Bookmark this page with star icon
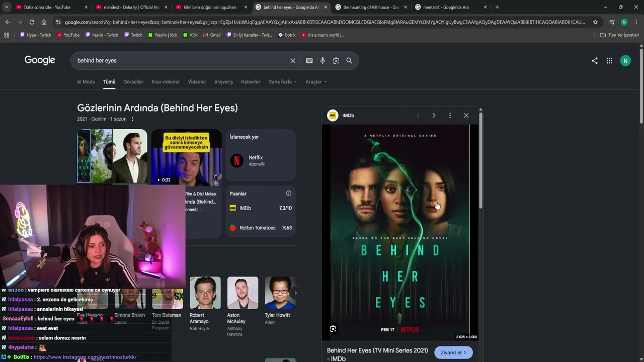 595,22
